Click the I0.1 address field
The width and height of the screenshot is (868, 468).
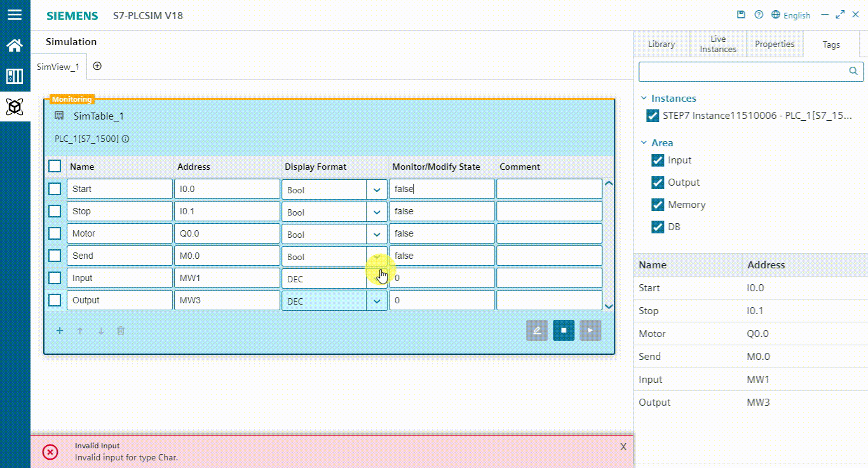click(227, 211)
